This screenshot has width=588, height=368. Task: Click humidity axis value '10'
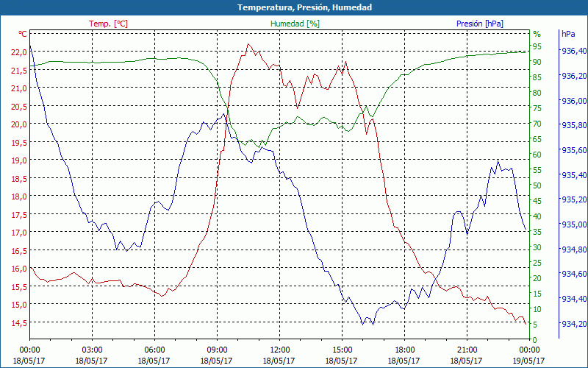point(537,309)
